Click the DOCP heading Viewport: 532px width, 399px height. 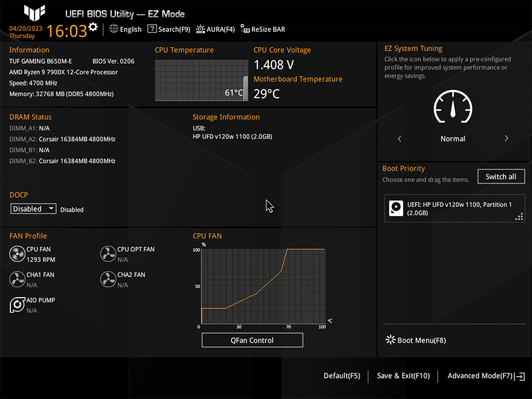click(19, 195)
